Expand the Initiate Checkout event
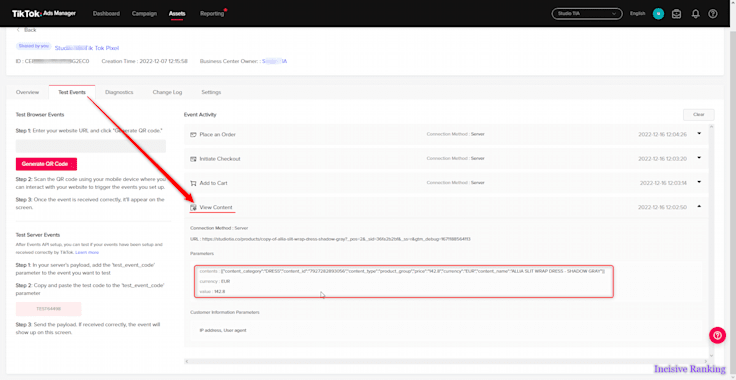Image resolution: width=736 pixels, height=380 pixels. [699, 158]
